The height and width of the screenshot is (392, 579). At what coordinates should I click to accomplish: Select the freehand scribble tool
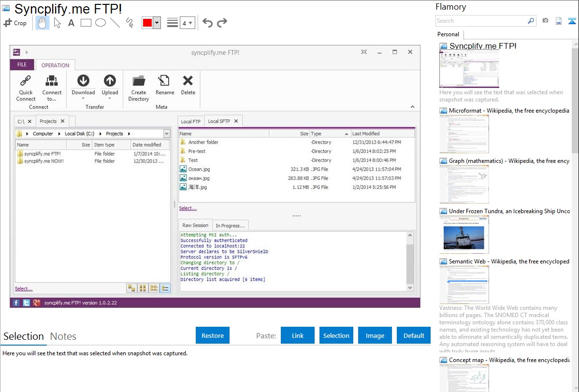(130, 23)
